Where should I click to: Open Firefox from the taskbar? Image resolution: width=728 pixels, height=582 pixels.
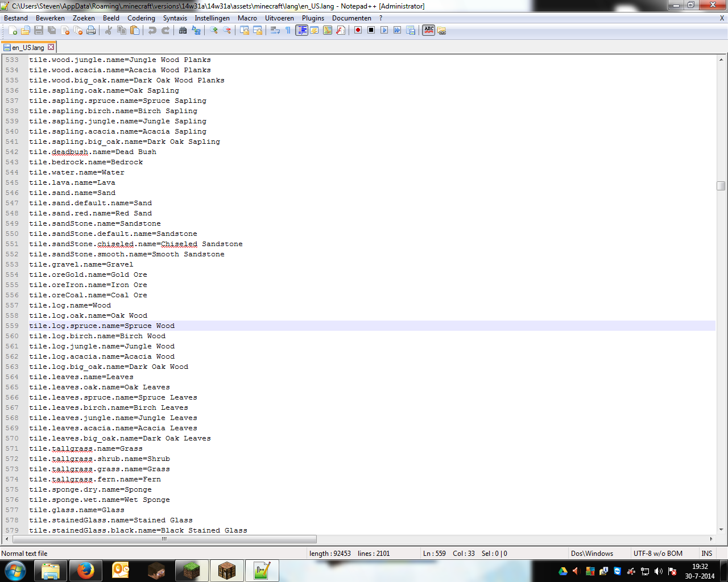pyautogui.click(x=85, y=571)
